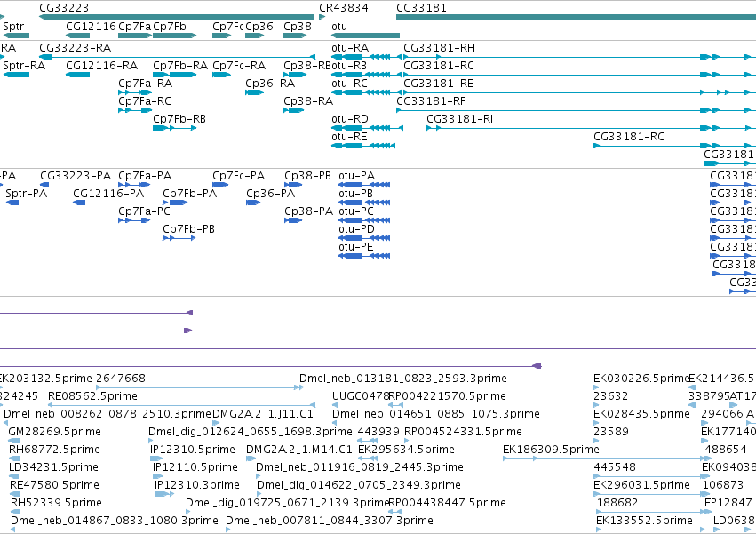
Task: Click the Cp38-PB protein label
Action: (x=307, y=176)
